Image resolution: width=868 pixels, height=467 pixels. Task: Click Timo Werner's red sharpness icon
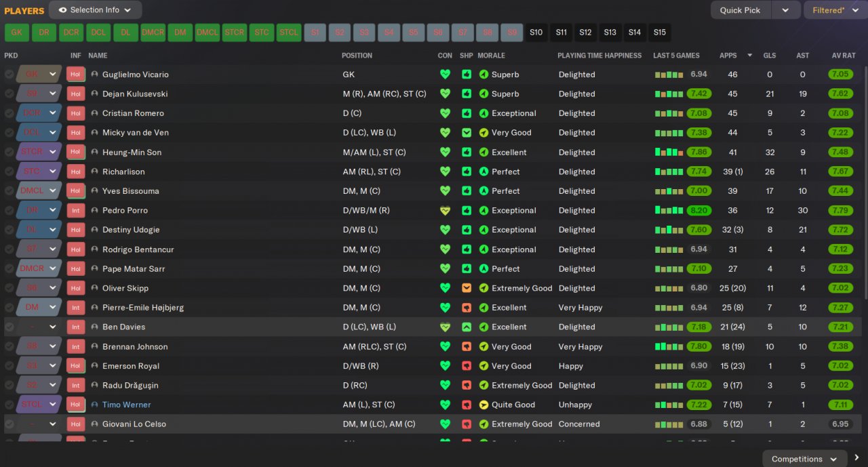467,405
